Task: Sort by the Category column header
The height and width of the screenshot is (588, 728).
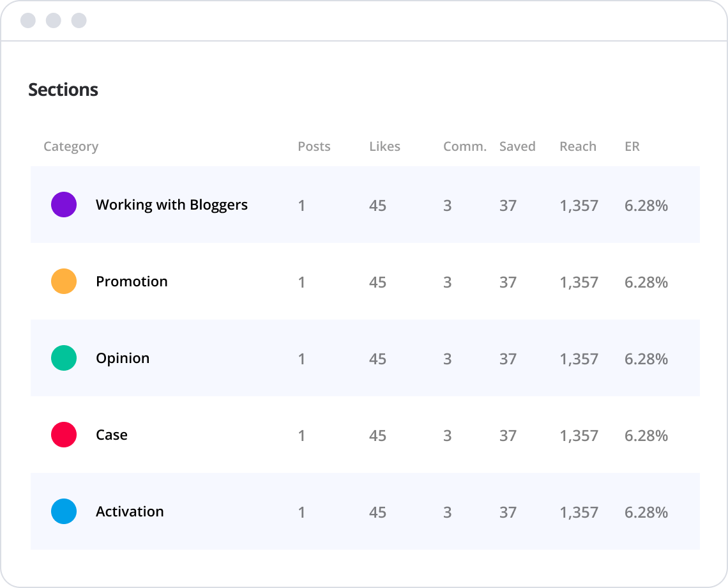Action: [71, 146]
